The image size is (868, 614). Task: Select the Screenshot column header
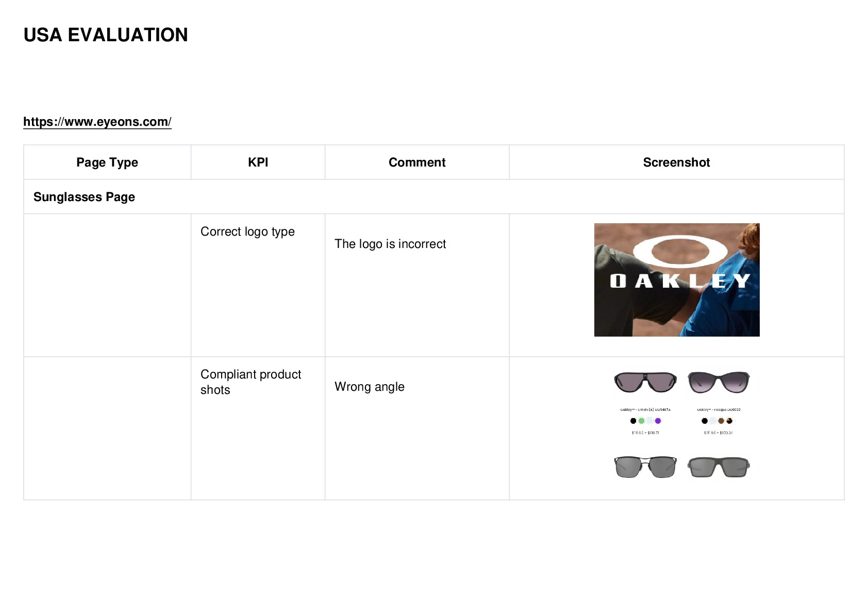pyautogui.click(x=677, y=162)
